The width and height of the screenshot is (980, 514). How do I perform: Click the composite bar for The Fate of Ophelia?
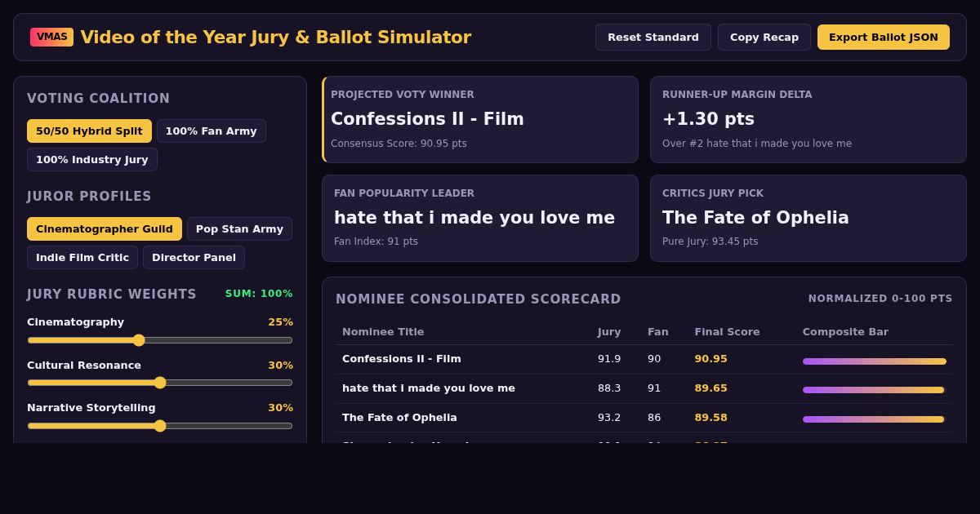coord(873,419)
